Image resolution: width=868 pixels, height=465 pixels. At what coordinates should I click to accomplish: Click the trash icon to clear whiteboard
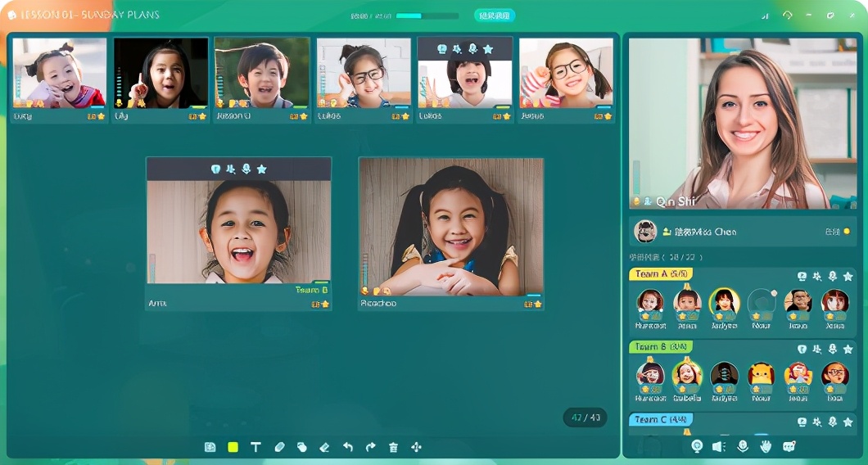pyautogui.click(x=393, y=447)
